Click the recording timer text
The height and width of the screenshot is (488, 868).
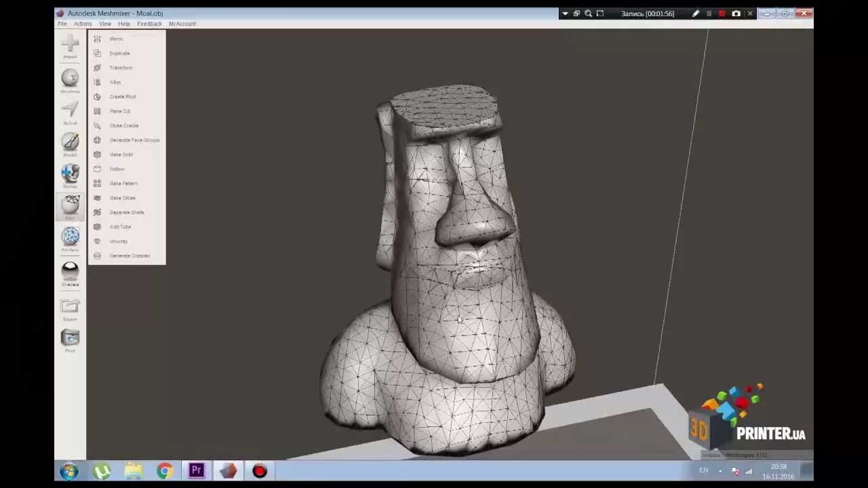tap(648, 14)
